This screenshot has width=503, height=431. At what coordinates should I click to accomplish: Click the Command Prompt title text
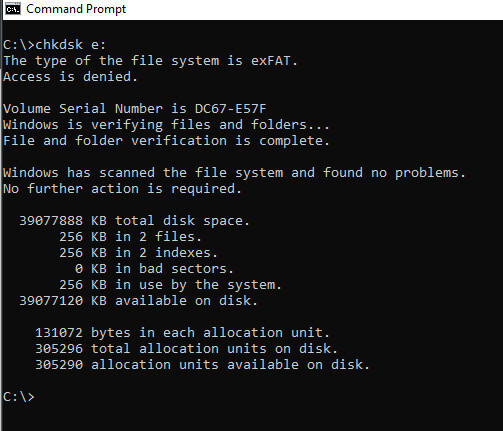click(76, 9)
